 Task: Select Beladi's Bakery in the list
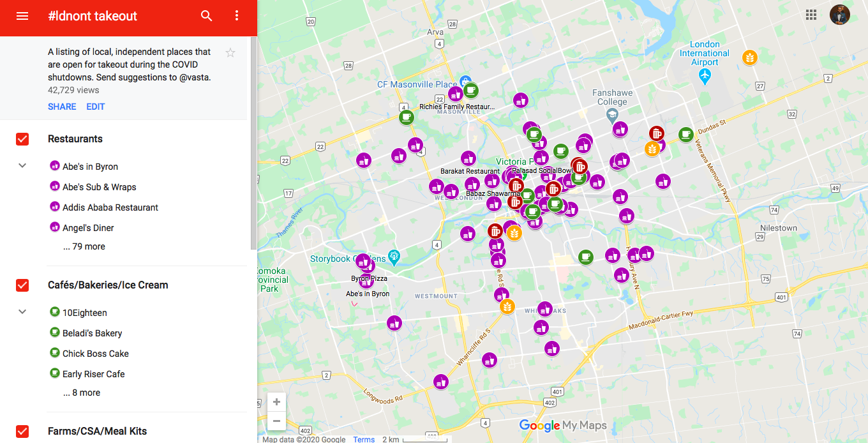(92, 333)
